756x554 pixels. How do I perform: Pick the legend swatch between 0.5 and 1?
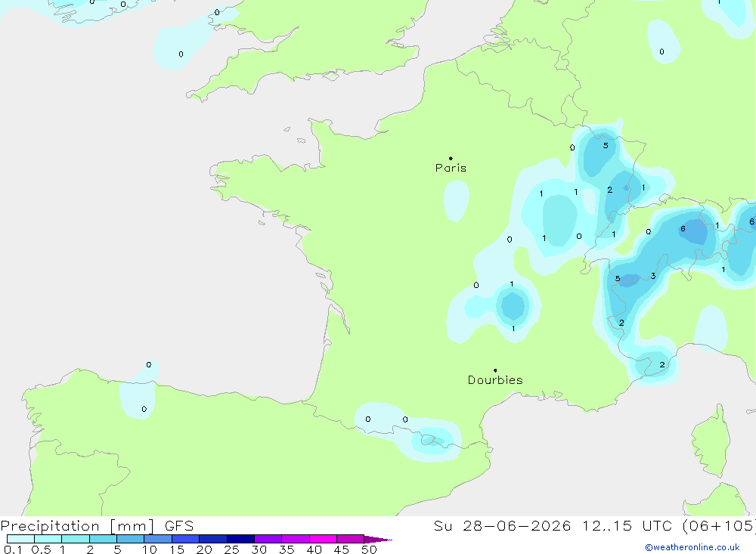coord(48,539)
